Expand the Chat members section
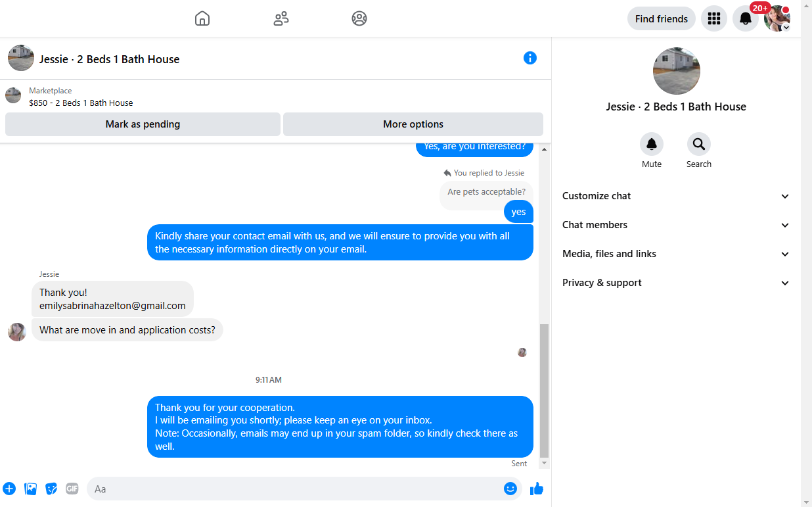 click(x=676, y=225)
